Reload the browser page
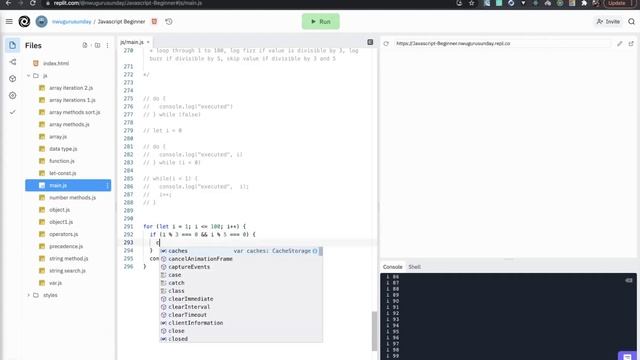 coord(33,3)
